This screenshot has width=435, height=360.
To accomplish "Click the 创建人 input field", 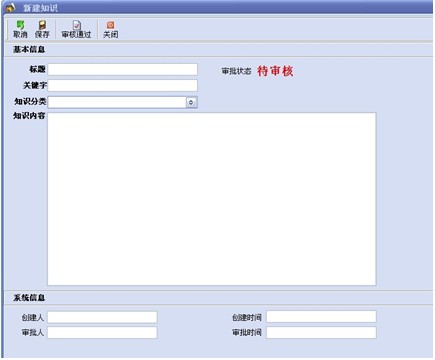I will point(102,317).
